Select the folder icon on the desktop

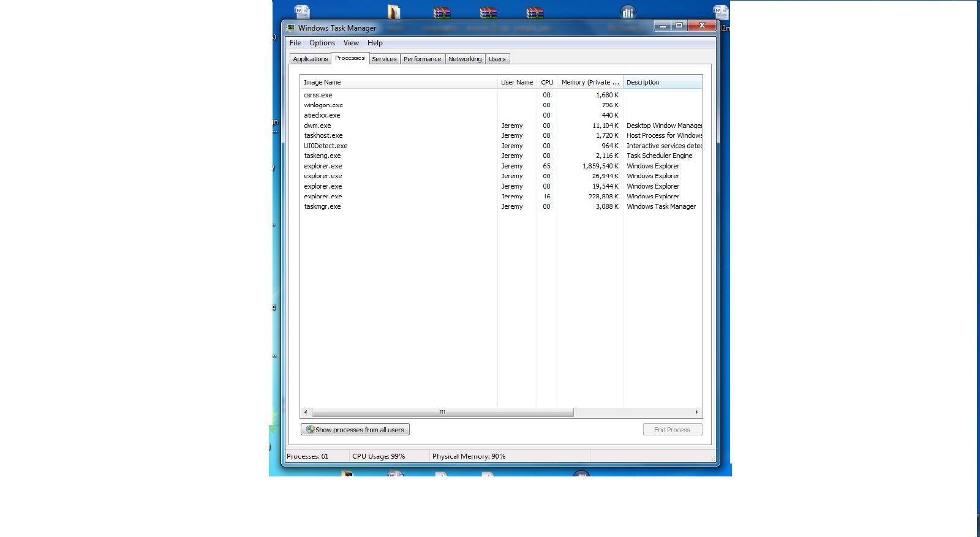click(x=394, y=12)
